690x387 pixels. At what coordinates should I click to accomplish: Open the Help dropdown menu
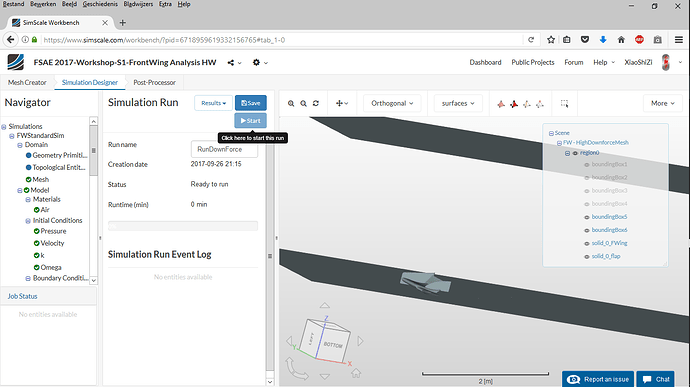tap(604, 63)
